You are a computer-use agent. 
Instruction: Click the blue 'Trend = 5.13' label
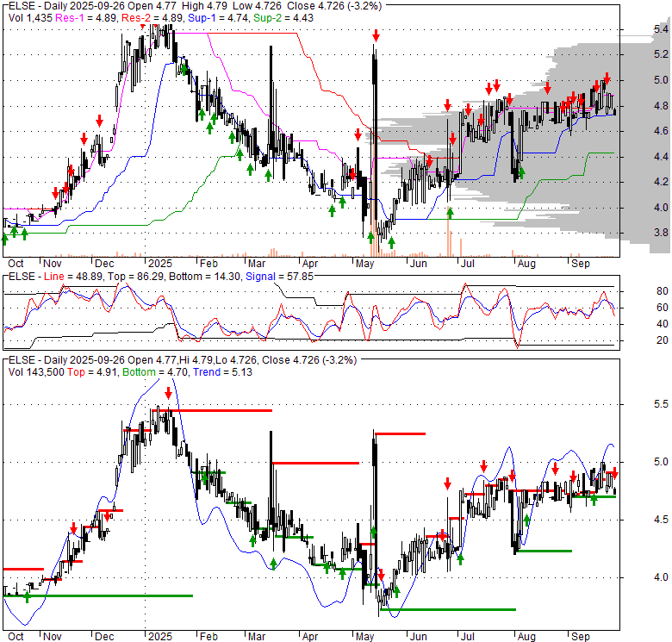click(x=222, y=372)
